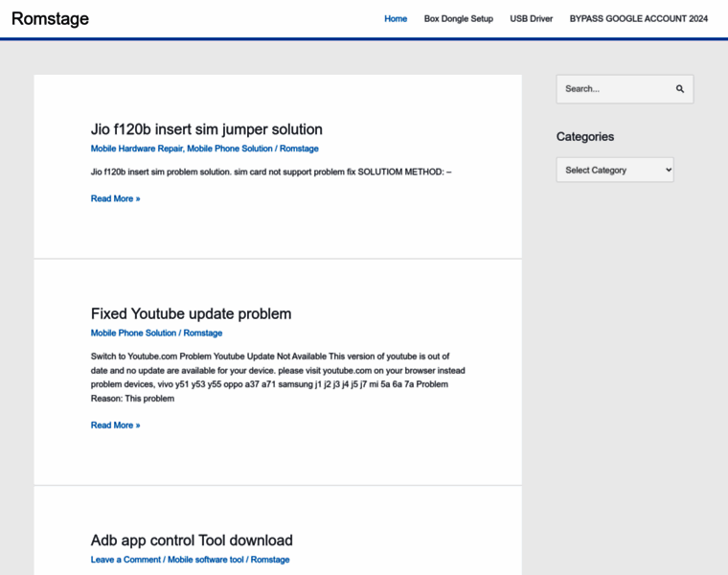Click Leave a Comment link

[x=125, y=560]
